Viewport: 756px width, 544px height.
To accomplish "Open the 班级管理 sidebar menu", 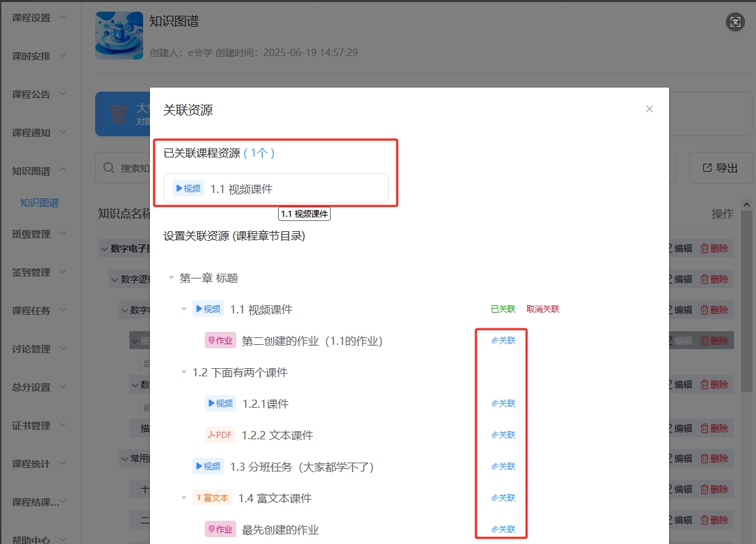I will point(39,234).
